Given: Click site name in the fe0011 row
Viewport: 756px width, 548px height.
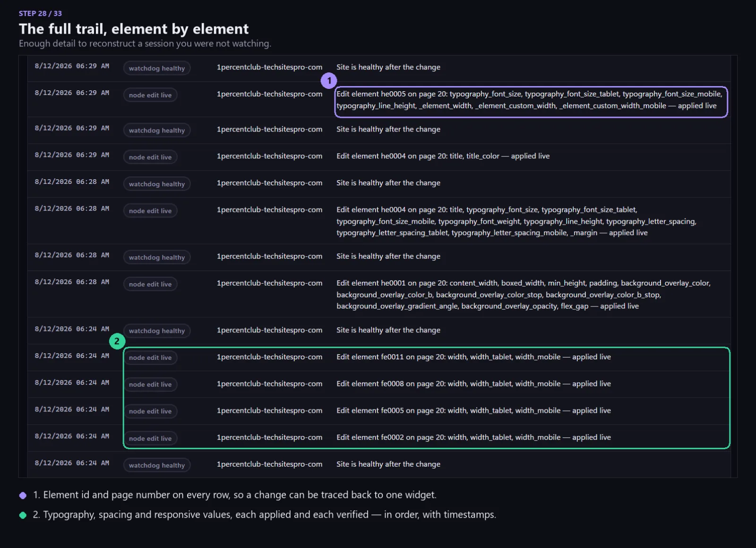Looking at the screenshot, I should tap(269, 357).
